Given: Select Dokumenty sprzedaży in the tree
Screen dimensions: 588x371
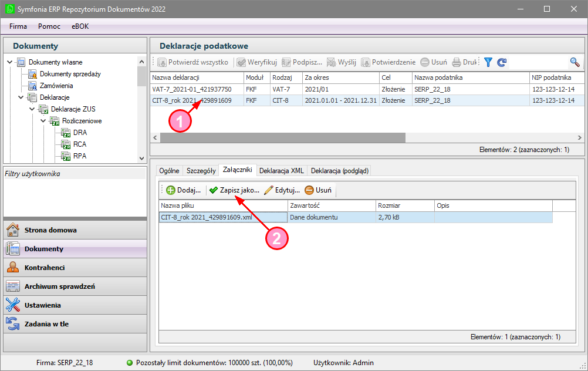Looking at the screenshot, I should [x=70, y=74].
